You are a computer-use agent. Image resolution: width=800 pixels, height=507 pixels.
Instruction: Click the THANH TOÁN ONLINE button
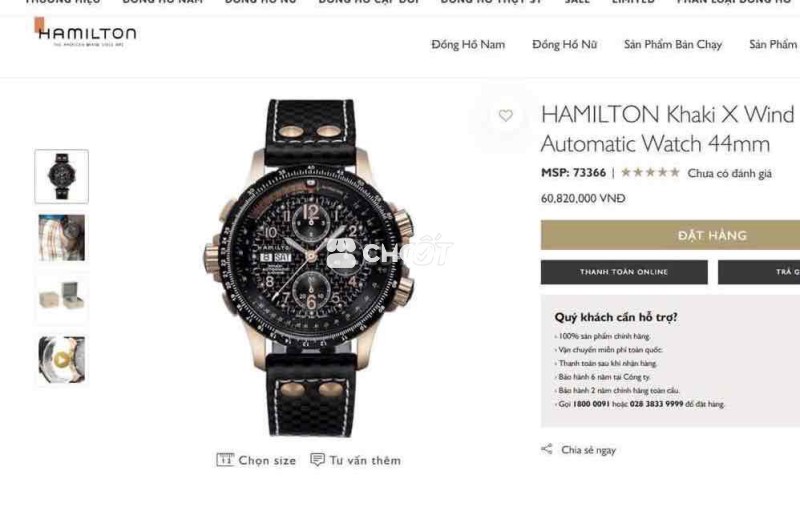[624, 272]
